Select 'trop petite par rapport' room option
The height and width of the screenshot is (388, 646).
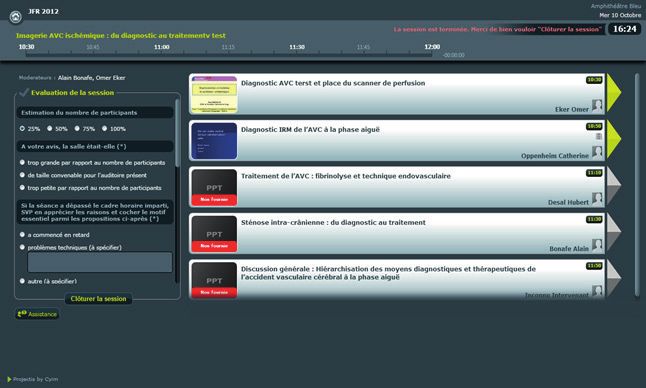(x=22, y=187)
